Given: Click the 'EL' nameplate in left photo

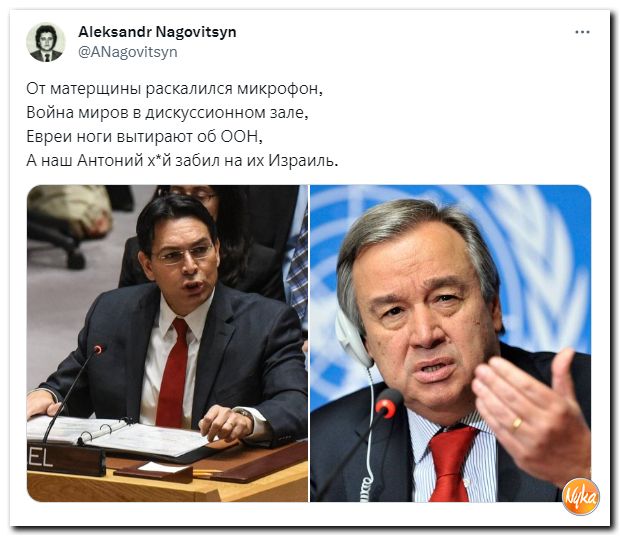Looking at the screenshot, I should point(66,459).
